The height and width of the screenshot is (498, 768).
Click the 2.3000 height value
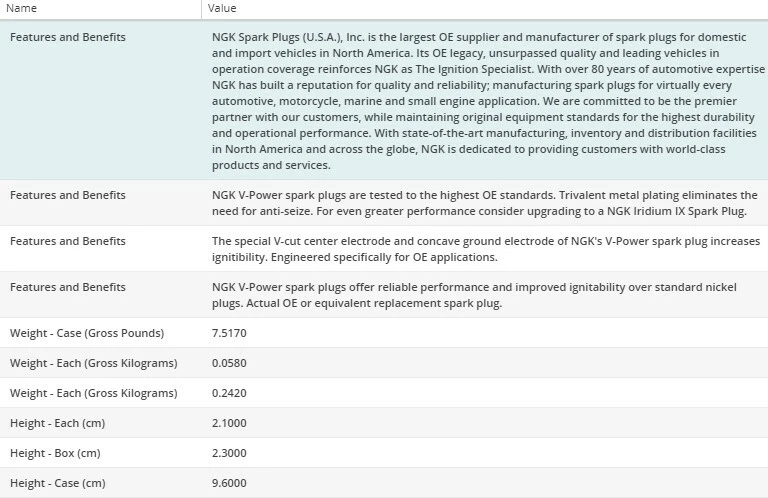tap(229, 453)
